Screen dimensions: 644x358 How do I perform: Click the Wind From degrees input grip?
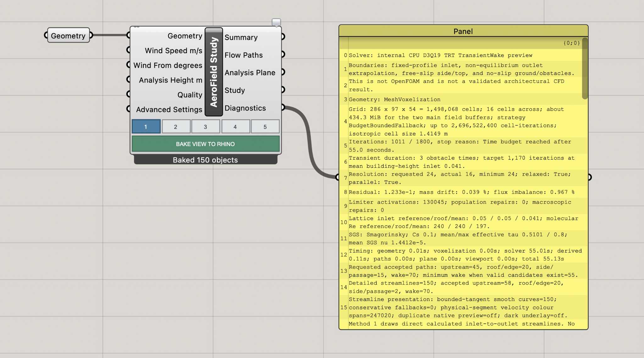tap(128, 65)
